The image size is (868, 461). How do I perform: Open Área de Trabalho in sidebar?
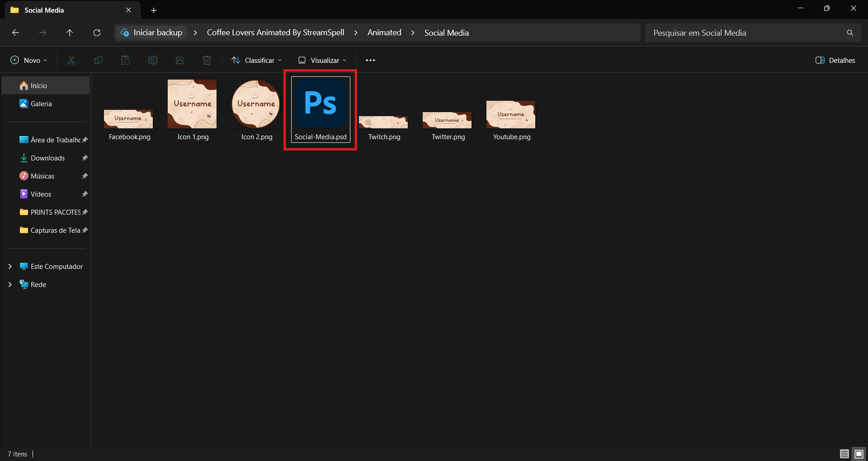coord(46,140)
